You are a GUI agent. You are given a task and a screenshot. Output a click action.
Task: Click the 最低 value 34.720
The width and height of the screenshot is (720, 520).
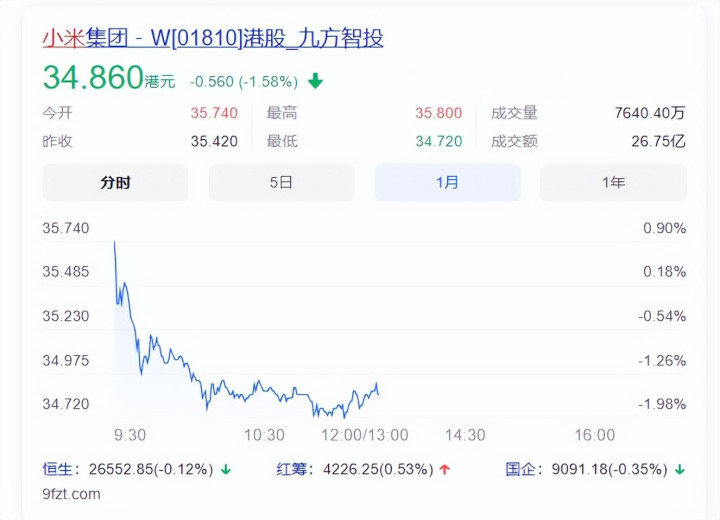(x=439, y=141)
